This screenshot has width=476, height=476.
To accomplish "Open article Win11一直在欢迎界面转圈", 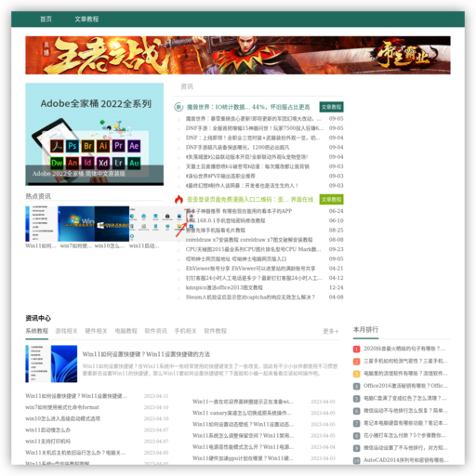I will (x=243, y=402).
